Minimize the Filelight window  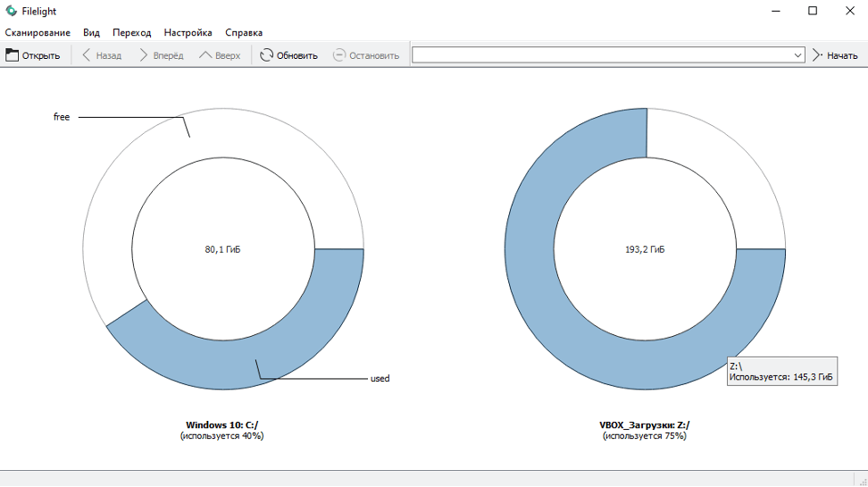coord(776,11)
